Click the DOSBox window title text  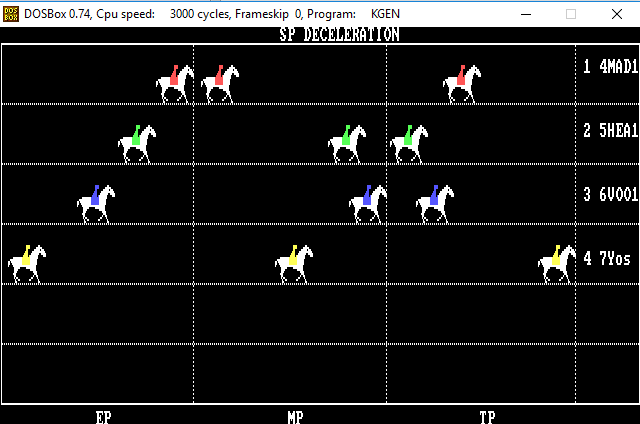coord(212,14)
